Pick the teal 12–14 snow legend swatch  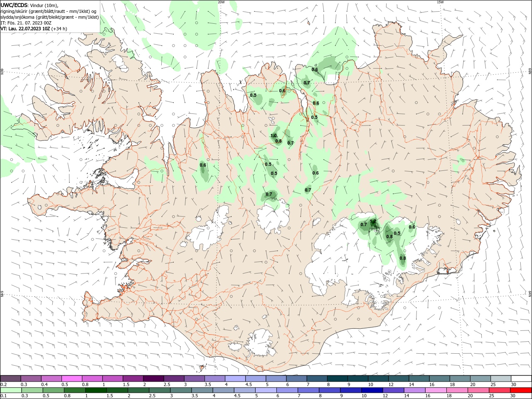pyautogui.click(x=399, y=379)
